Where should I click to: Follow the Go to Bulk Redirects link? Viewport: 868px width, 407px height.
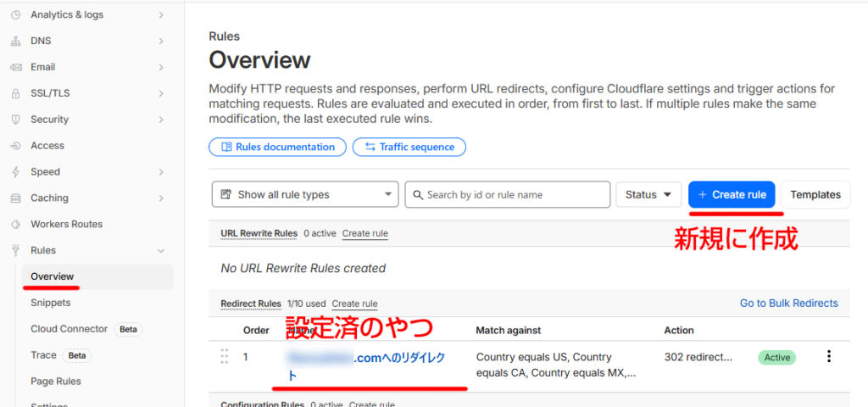pyautogui.click(x=788, y=303)
